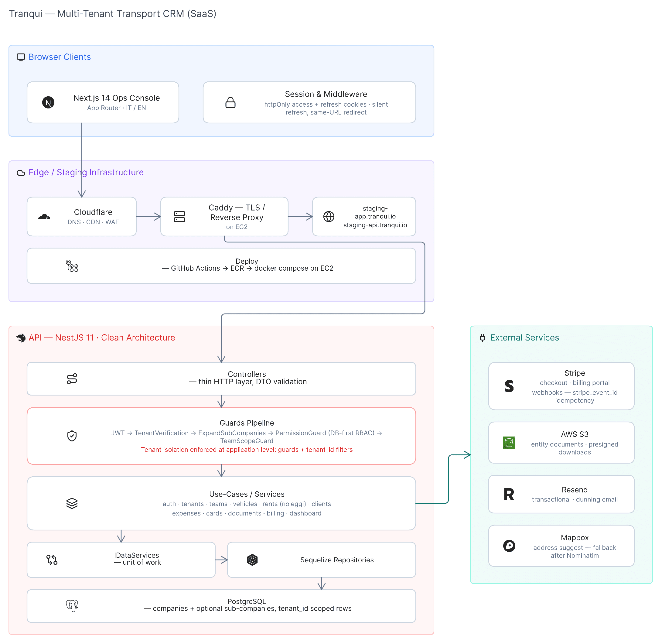Click the Resend R logo icon
Viewport: 662px width, 644px height.
click(x=509, y=494)
